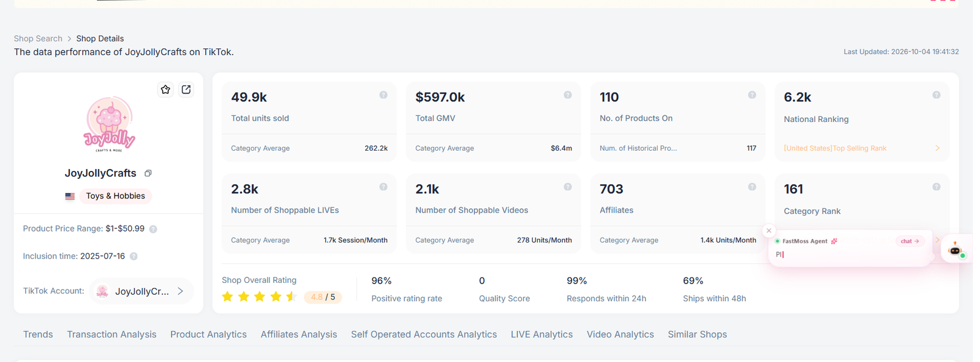Screen dimensions: 980x362
Task: Click the Num. of Historical Pro... label
Action: [x=638, y=148]
